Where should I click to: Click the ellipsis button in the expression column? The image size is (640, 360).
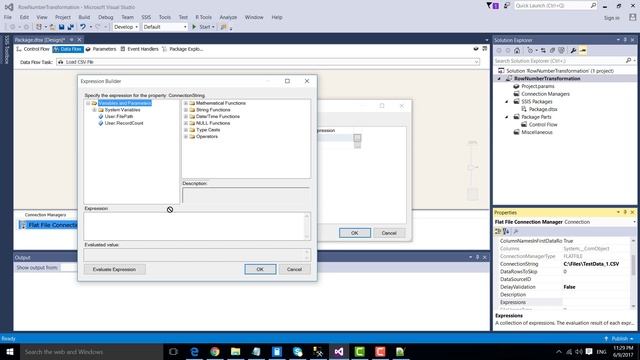click(x=357, y=138)
